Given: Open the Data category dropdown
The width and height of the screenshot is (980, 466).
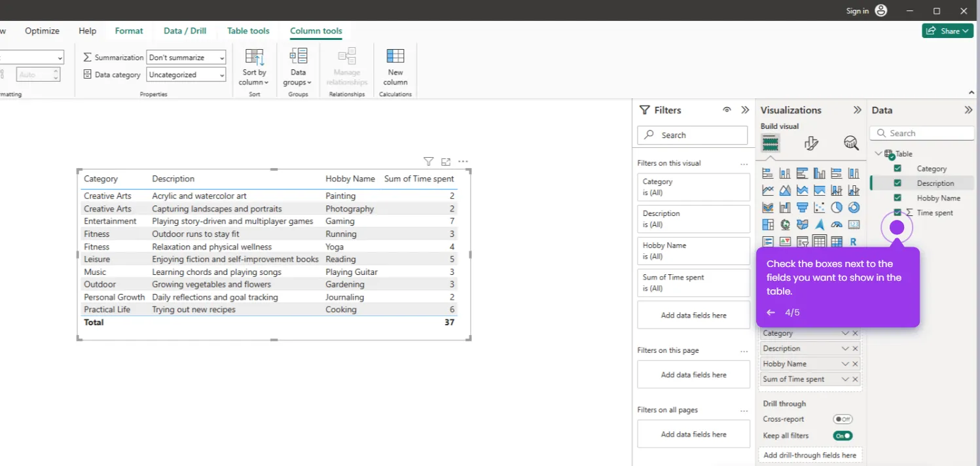Looking at the screenshot, I should [186, 75].
